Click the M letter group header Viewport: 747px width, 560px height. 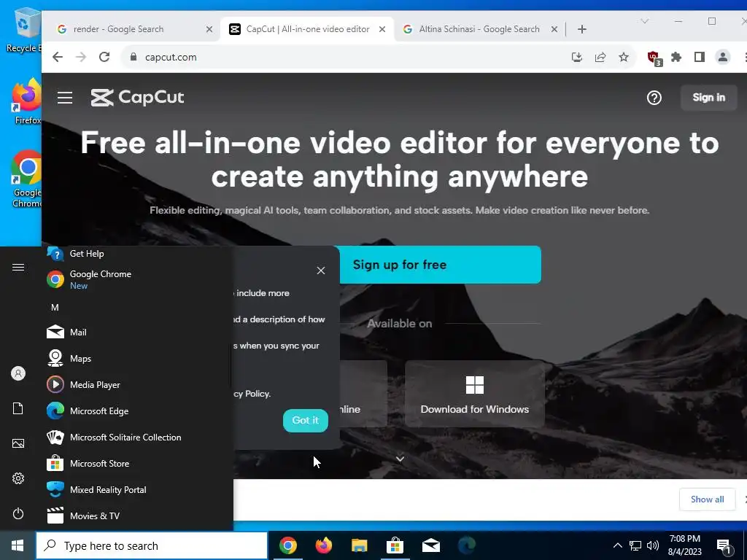55,308
